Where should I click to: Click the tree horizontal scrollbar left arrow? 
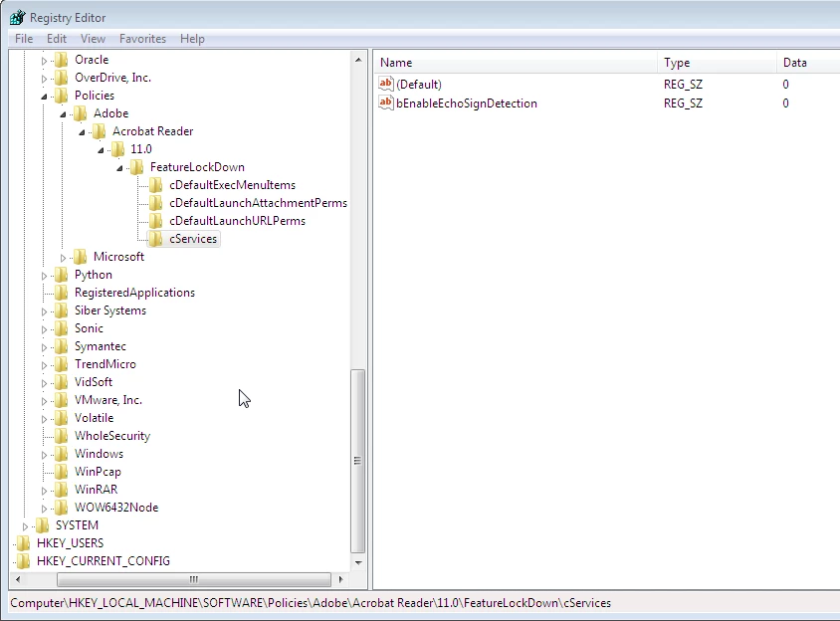coord(18,579)
